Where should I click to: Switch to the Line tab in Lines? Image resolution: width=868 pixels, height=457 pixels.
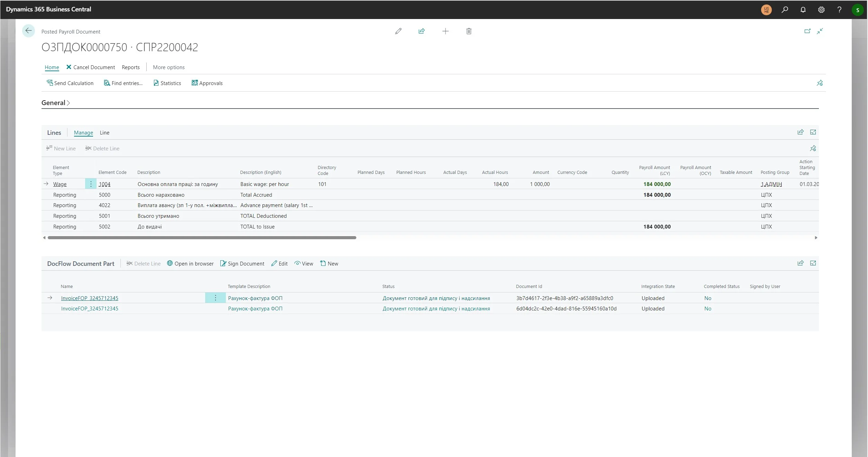[104, 132]
